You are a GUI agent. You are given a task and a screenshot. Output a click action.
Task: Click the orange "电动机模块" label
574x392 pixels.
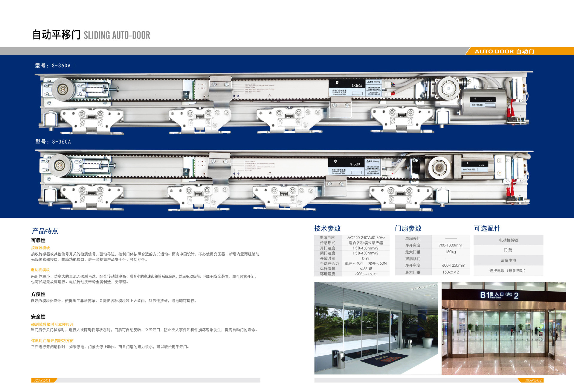40,270
